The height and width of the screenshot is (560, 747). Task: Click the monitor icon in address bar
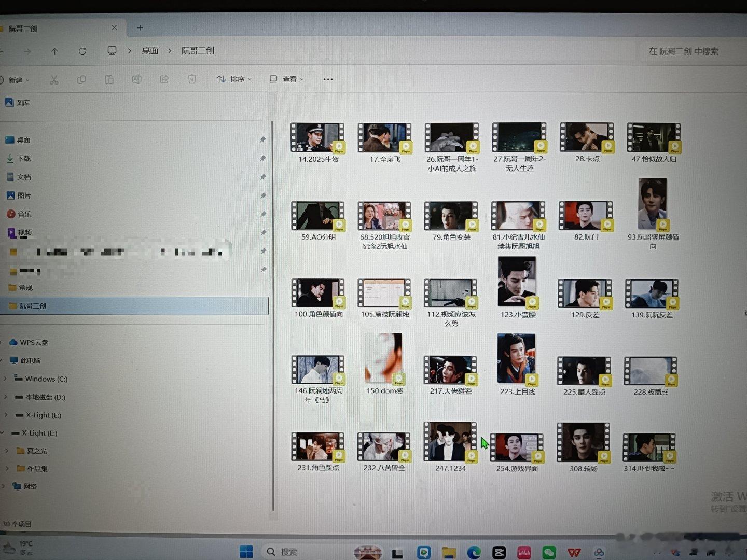point(112,51)
